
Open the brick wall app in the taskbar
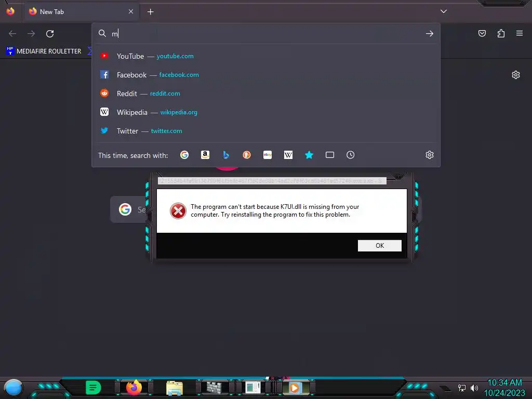click(214, 388)
